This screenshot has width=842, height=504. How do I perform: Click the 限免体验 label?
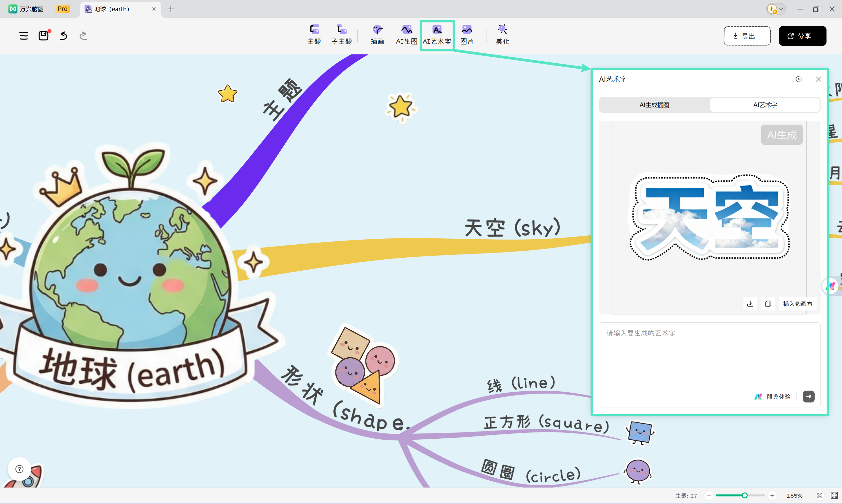(x=778, y=397)
